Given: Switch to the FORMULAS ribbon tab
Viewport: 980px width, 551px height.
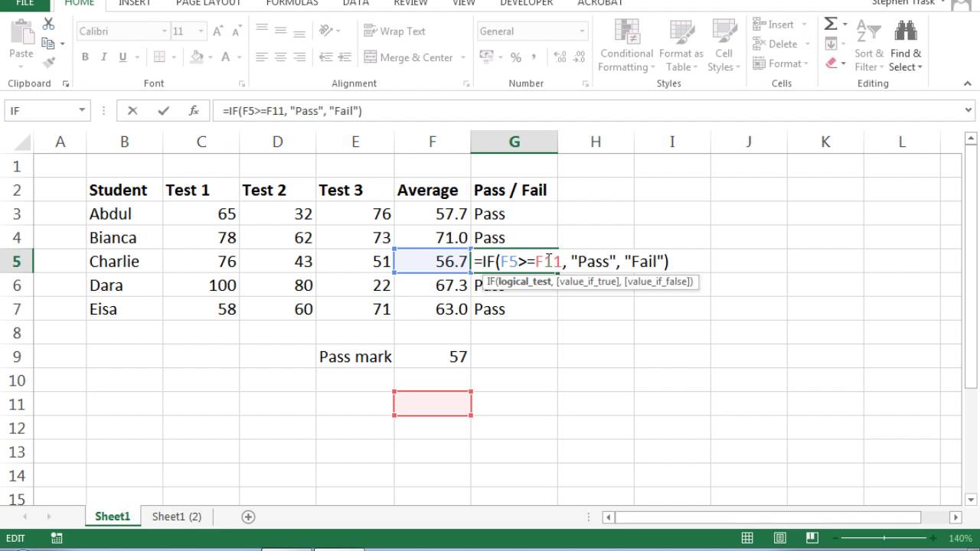Looking at the screenshot, I should pyautogui.click(x=292, y=3).
